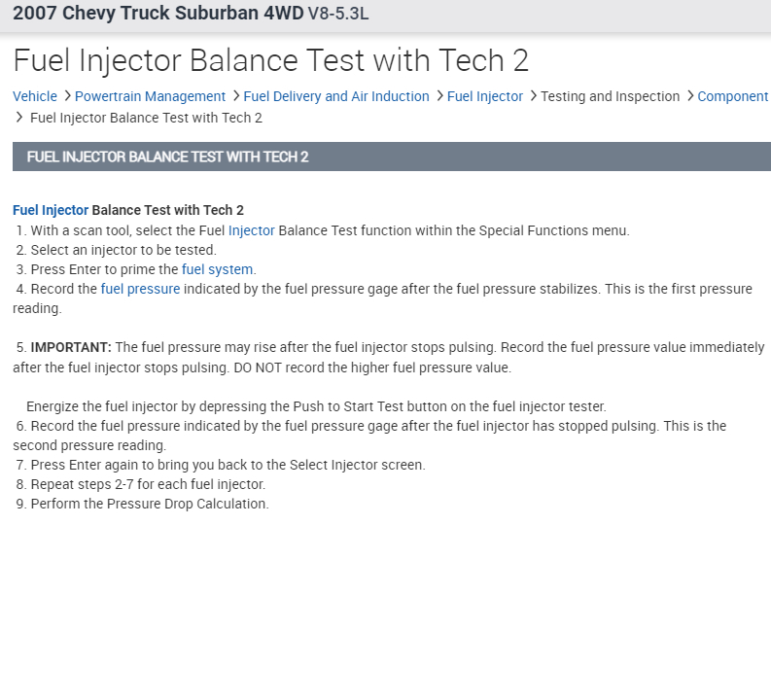Click the 2007 Chevy Truck Suburban 4WD title
771x700 pixels.
[158, 15]
